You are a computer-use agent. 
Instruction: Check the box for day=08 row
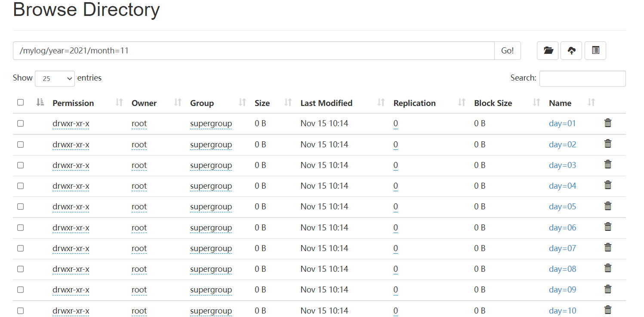pyautogui.click(x=20, y=269)
